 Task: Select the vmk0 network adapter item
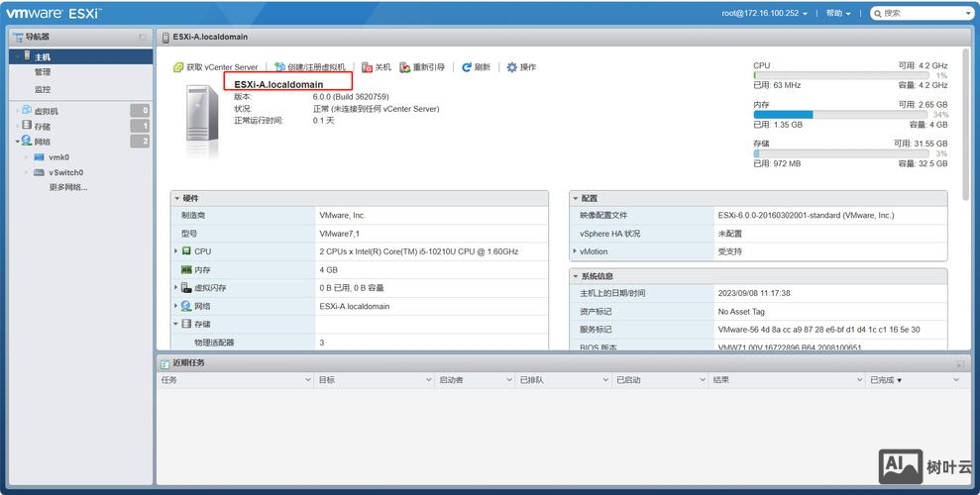(57, 157)
